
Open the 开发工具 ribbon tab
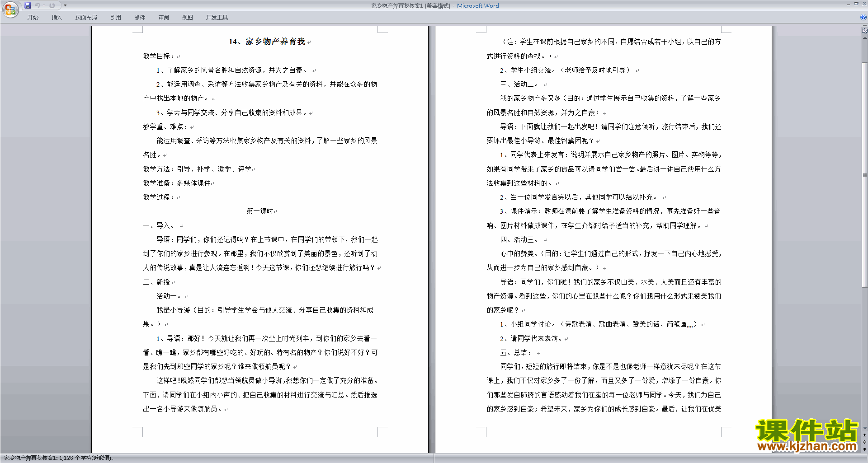(x=217, y=18)
